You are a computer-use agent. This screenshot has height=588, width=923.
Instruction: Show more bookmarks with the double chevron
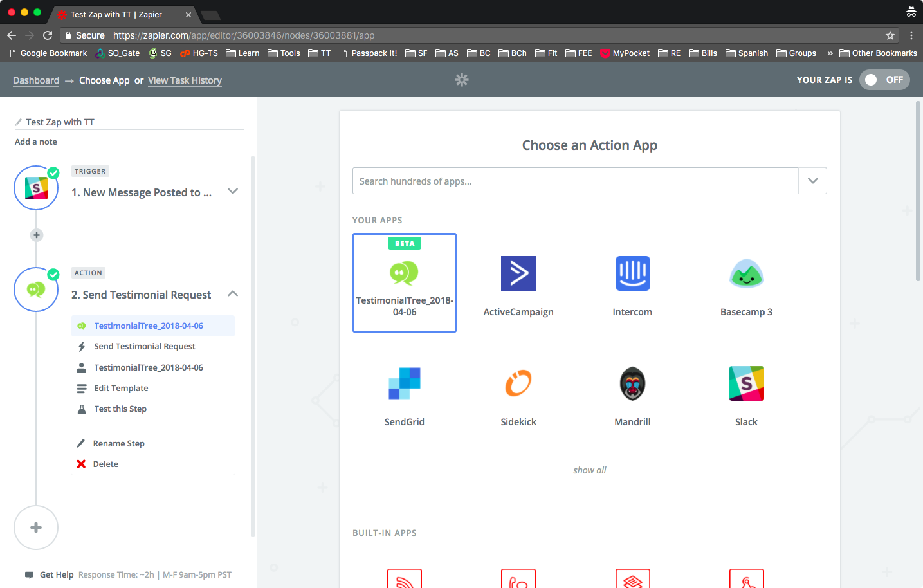[830, 53]
